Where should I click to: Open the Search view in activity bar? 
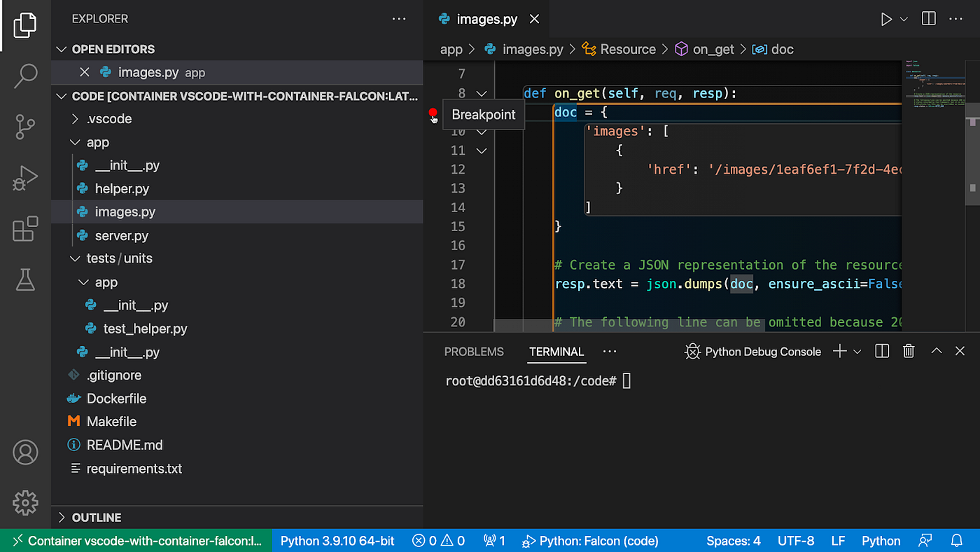pyautogui.click(x=25, y=76)
